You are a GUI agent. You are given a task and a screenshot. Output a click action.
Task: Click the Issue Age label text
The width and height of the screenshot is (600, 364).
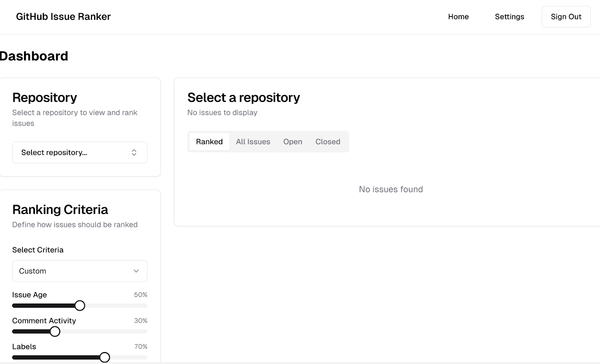pos(29,295)
